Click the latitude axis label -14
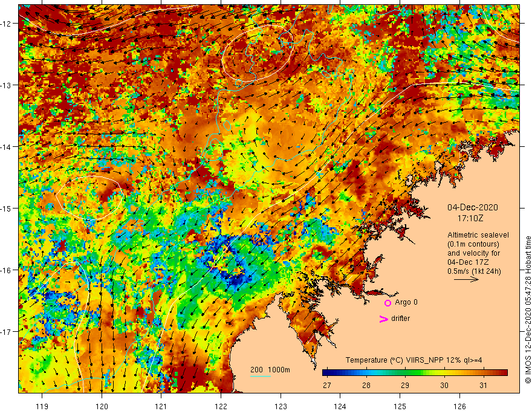 (6, 147)
